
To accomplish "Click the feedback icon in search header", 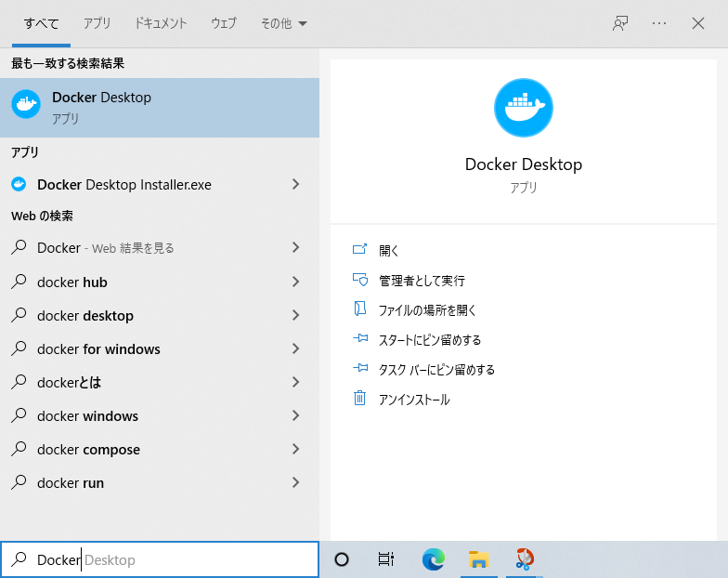I will coord(620,23).
